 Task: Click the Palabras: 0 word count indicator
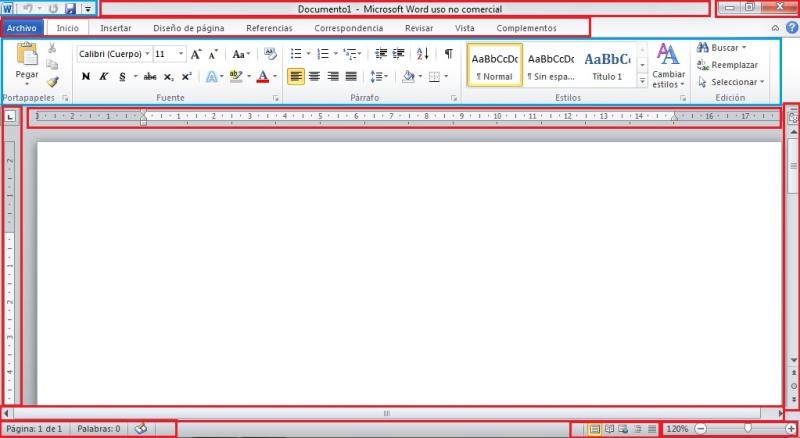[x=98, y=429]
